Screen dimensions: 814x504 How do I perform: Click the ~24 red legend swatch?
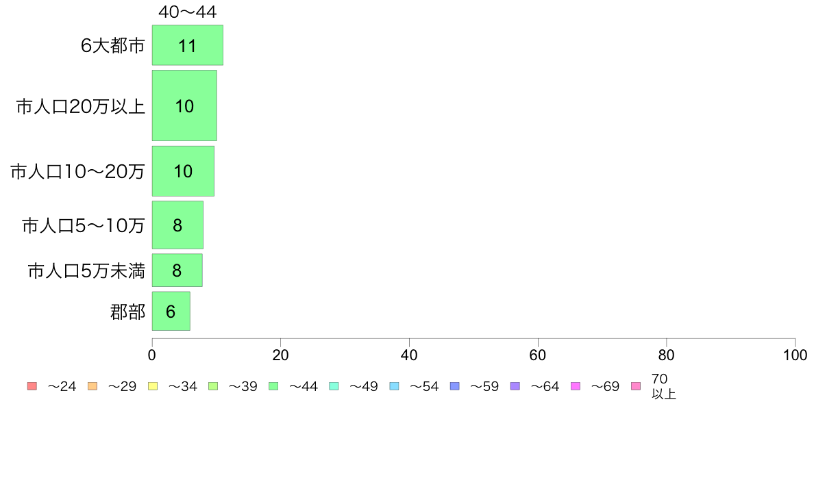coord(32,386)
